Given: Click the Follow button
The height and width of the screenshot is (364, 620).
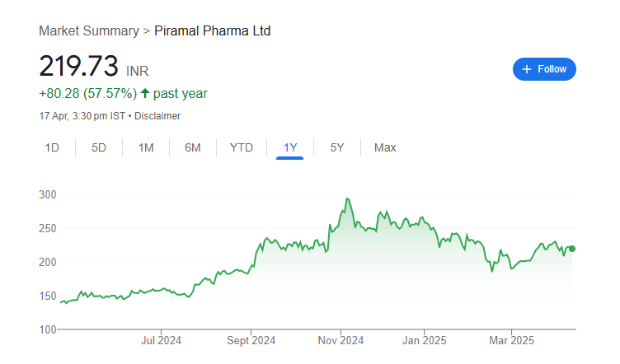Looking at the screenshot, I should coord(544,69).
